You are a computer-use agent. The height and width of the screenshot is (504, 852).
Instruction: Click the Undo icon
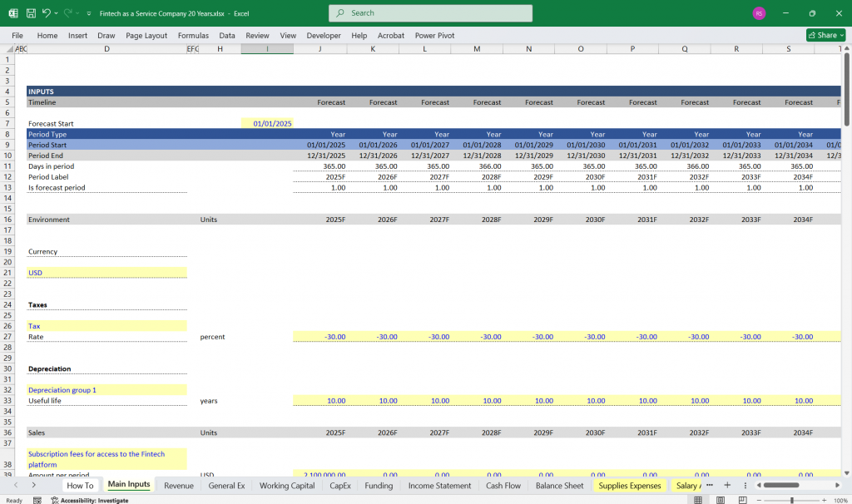[46, 12]
